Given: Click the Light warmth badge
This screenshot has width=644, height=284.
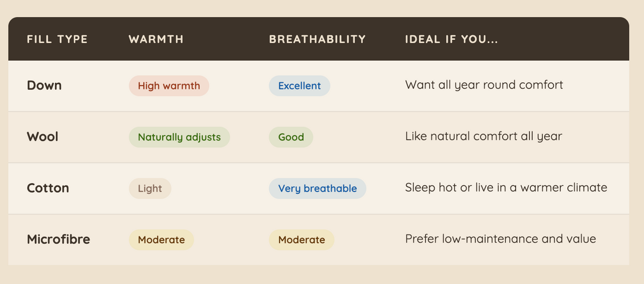Looking at the screenshot, I should pos(150,188).
